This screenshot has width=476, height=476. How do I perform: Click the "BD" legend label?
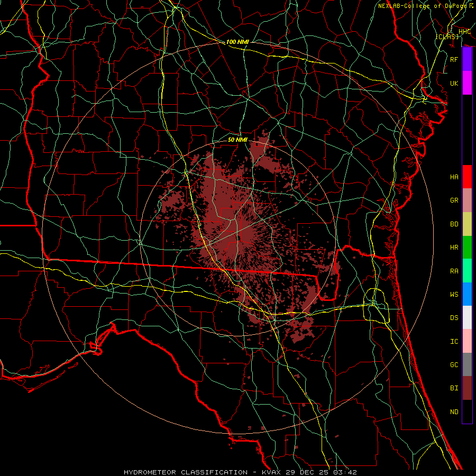coord(454,224)
